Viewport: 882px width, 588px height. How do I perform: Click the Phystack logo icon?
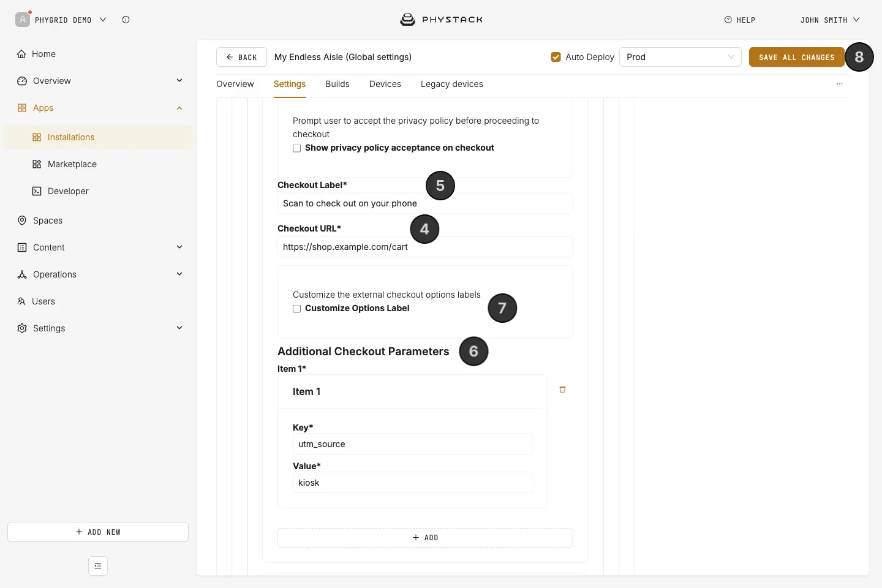407,20
